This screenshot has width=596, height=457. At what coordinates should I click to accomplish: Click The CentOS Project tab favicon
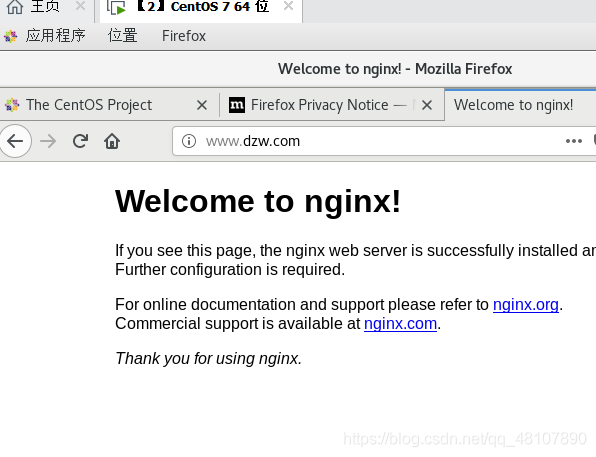(x=12, y=105)
